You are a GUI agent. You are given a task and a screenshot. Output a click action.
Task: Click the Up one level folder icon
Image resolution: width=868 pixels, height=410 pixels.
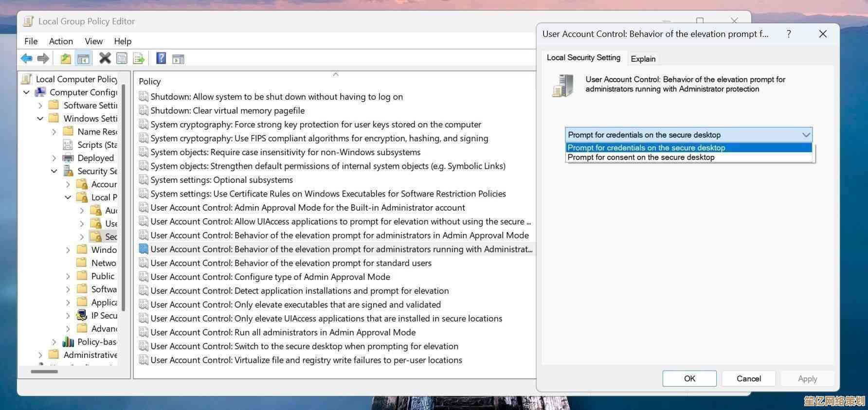tap(66, 59)
